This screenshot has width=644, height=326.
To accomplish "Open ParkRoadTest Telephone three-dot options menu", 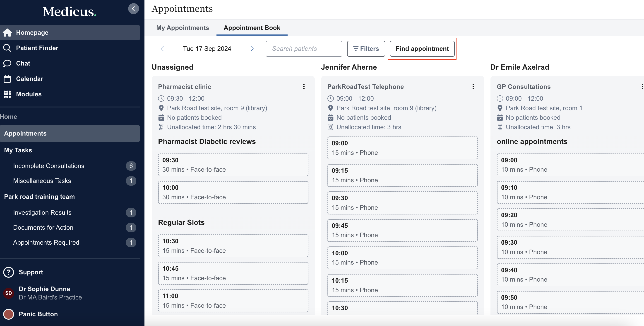I will (473, 87).
